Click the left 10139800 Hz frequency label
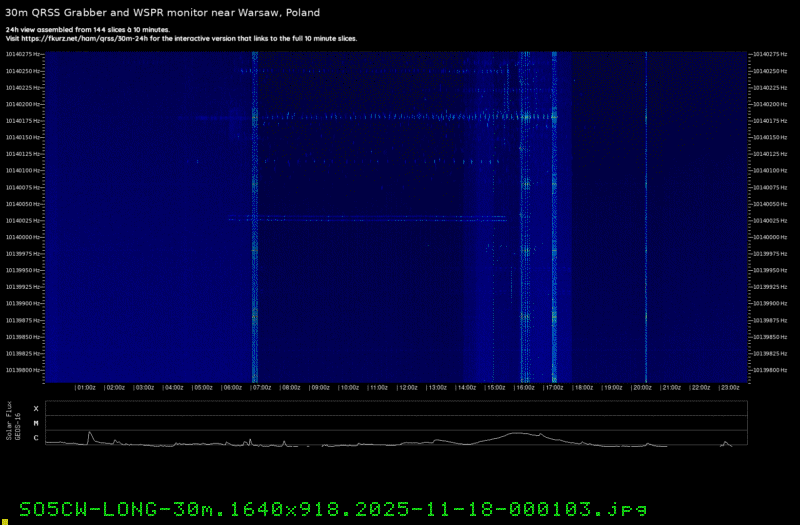 [x=23, y=370]
